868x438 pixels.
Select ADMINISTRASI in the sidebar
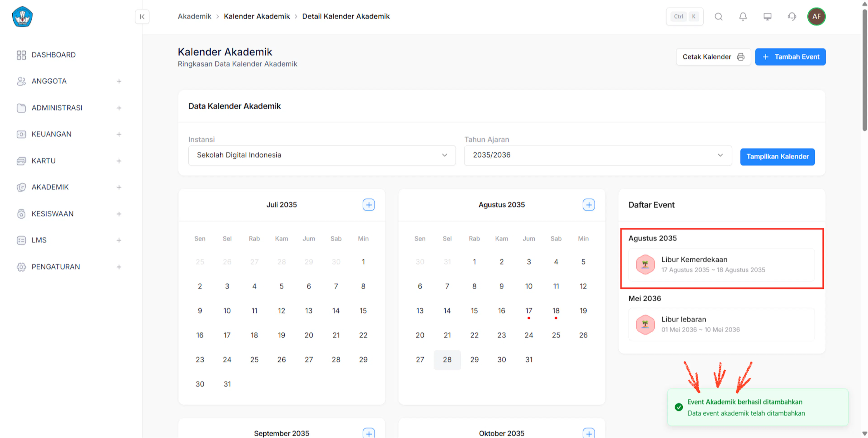[x=57, y=108]
